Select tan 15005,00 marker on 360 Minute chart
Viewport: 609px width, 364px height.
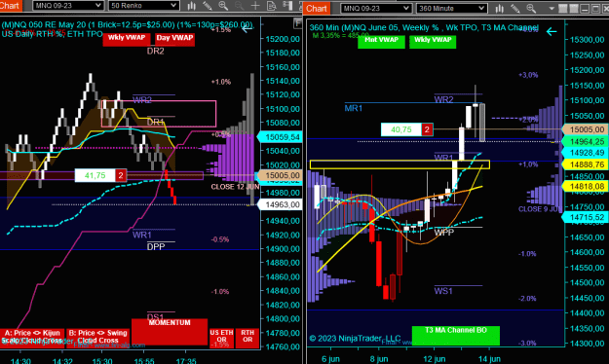pos(586,129)
